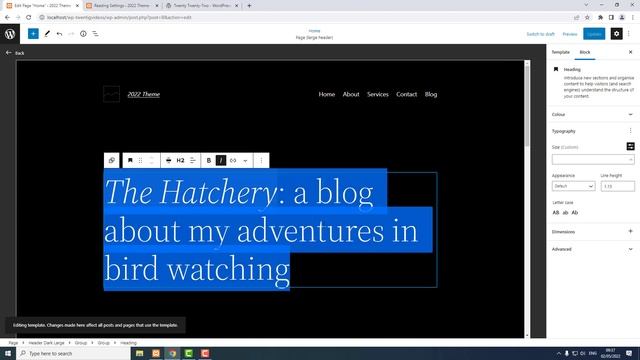This screenshot has width=640, height=360.
Task: Click the About navigation link
Action: point(351,94)
